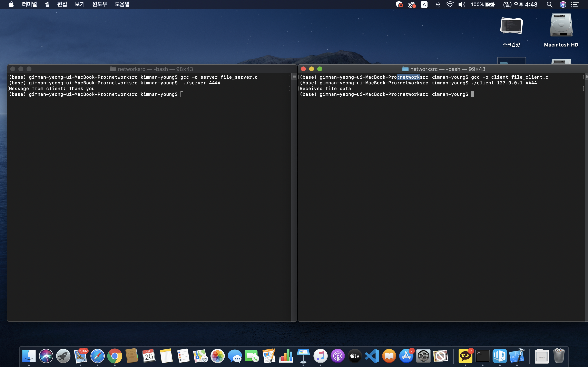Open the 셸 menu
588x367 pixels.
point(47,4)
